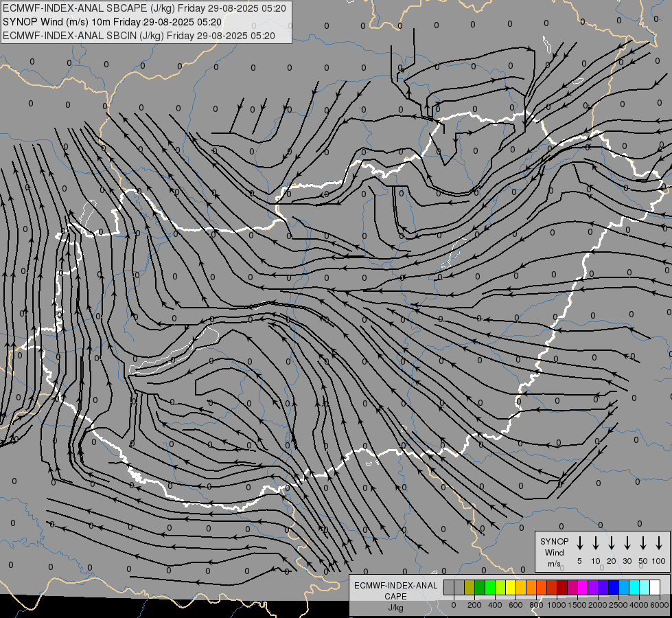Click the SBCIN title line text
672x618 pixels.
click(x=139, y=36)
